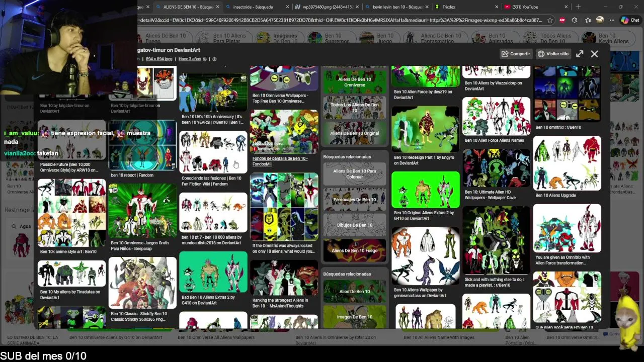The height and width of the screenshot is (362, 644).
Task: Click the 894 x 894 jpeg size link
Action: coord(159,59)
